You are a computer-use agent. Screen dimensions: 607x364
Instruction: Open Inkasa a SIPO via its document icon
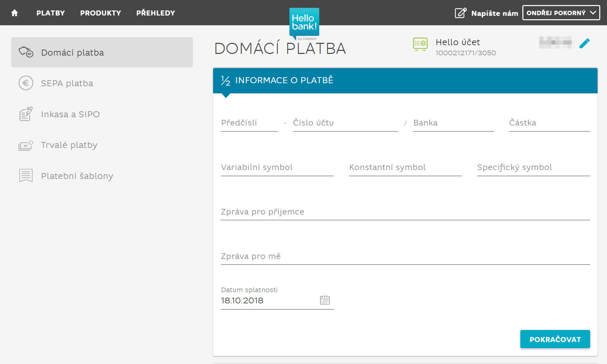(x=25, y=114)
